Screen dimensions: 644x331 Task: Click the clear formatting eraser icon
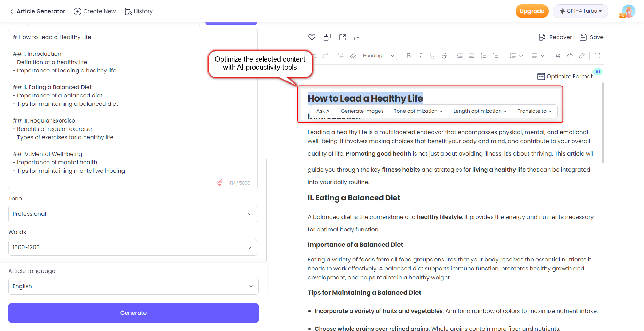pos(353,56)
